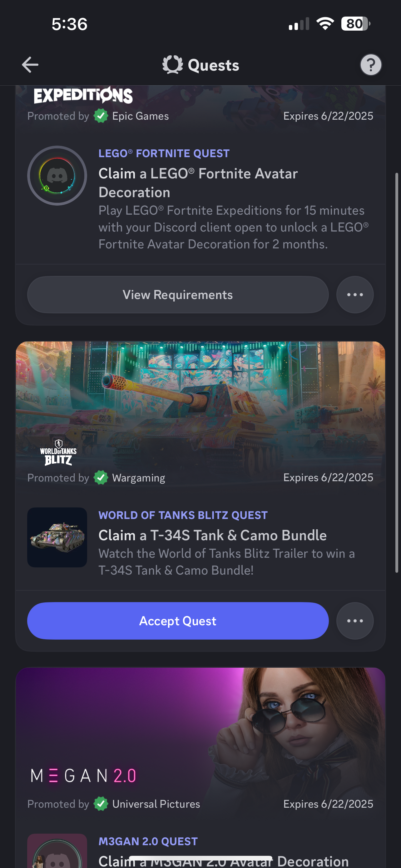
Task: Tap the T-34S tank reward thumbnail
Action: click(x=57, y=537)
